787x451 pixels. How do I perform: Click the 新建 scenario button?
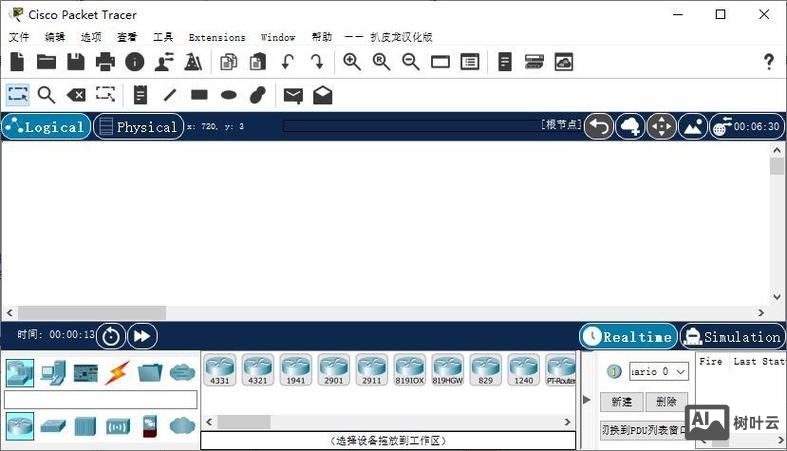click(621, 401)
